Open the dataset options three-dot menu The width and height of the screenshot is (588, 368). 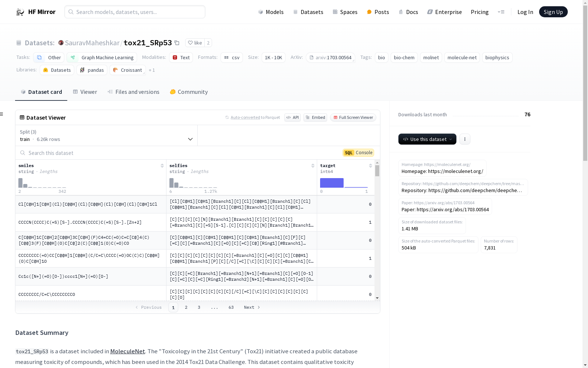pyautogui.click(x=465, y=139)
